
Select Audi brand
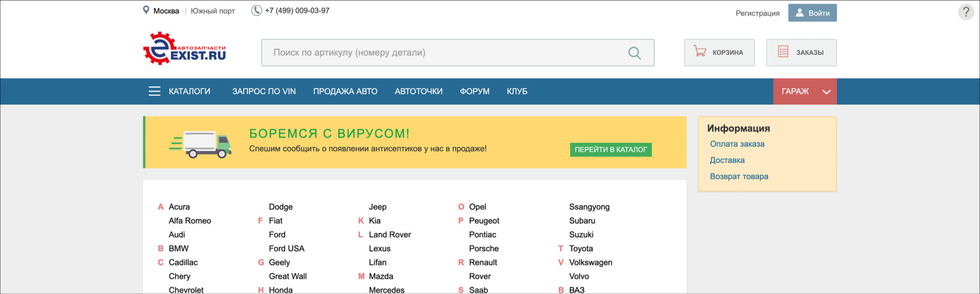177,235
